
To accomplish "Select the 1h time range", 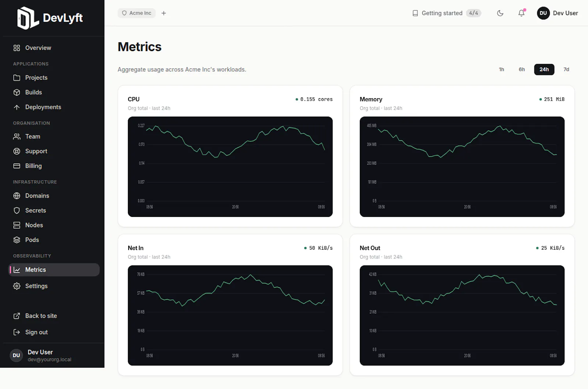I will point(502,69).
